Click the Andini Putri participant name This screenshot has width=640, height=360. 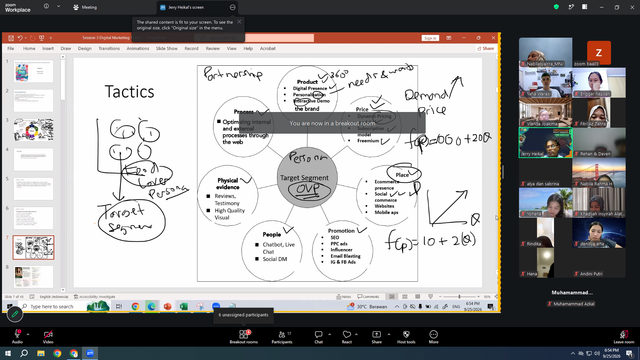(x=591, y=274)
